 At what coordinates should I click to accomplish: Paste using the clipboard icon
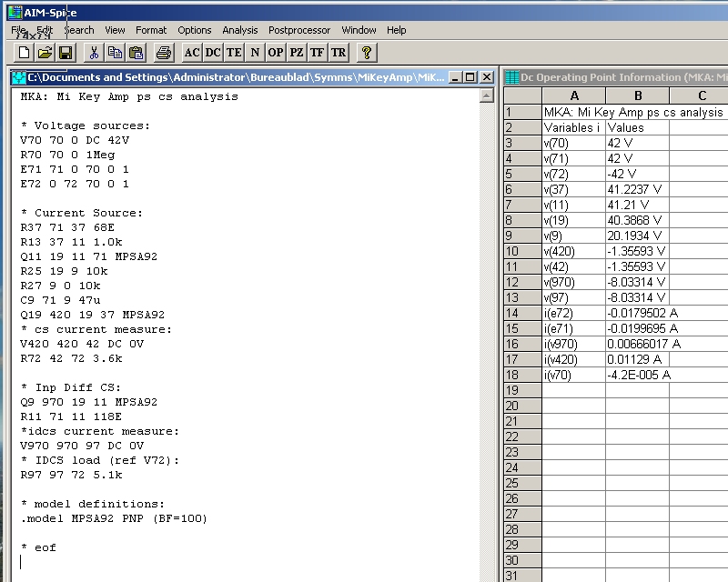[136, 53]
